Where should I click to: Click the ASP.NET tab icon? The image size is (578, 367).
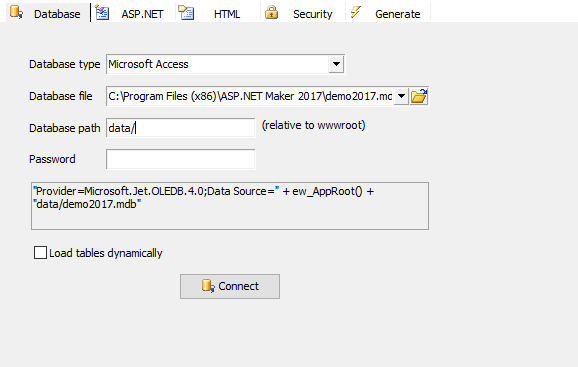click(x=102, y=12)
